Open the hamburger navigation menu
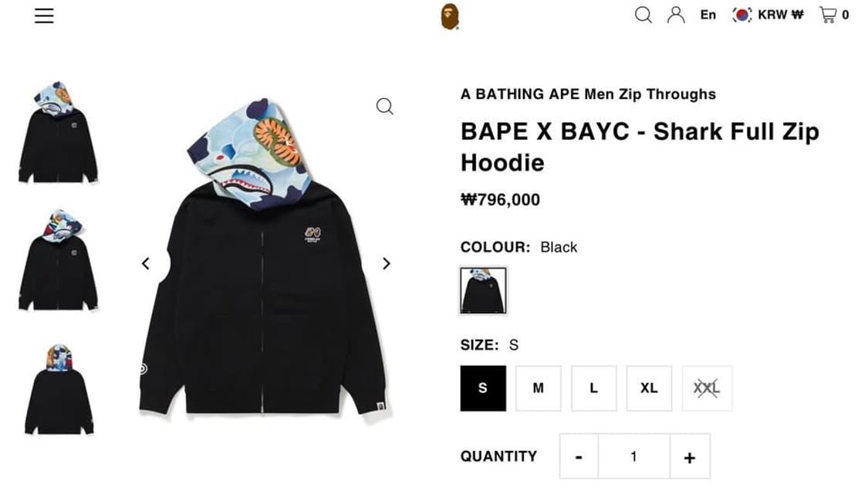 44,15
